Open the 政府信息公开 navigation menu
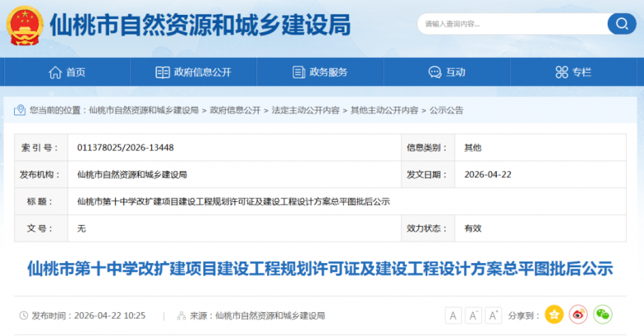644x336 pixels. (x=193, y=72)
